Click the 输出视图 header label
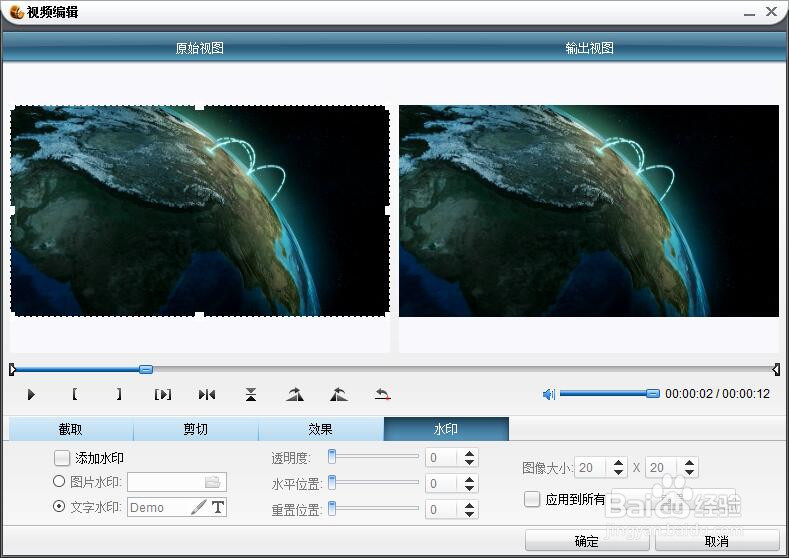This screenshot has height=558, width=789. [x=590, y=48]
